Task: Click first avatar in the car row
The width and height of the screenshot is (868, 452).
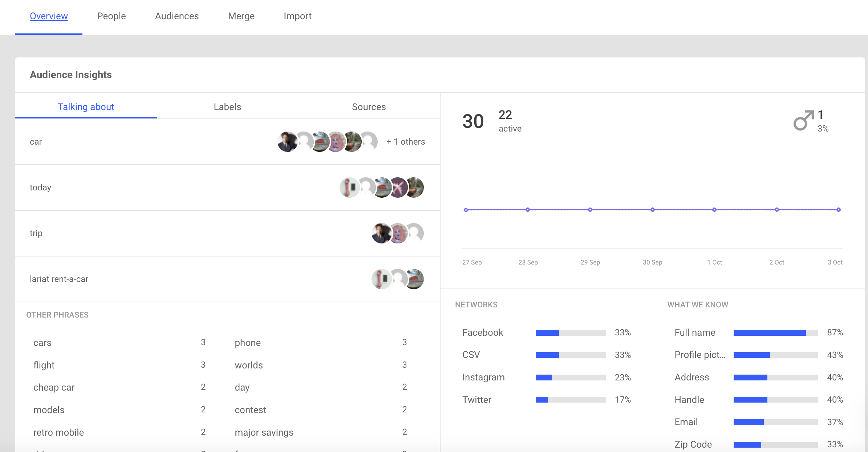Action: (288, 142)
